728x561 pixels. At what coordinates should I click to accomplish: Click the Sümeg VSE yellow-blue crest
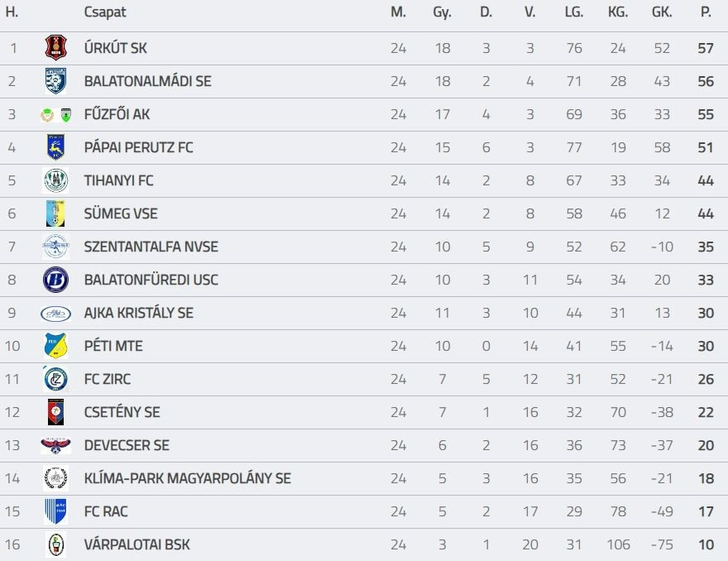[55, 213]
